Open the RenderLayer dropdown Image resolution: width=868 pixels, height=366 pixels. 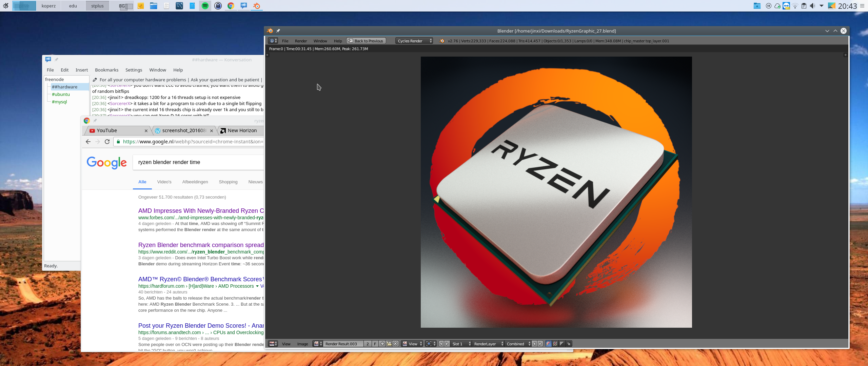tap(488, 344)
